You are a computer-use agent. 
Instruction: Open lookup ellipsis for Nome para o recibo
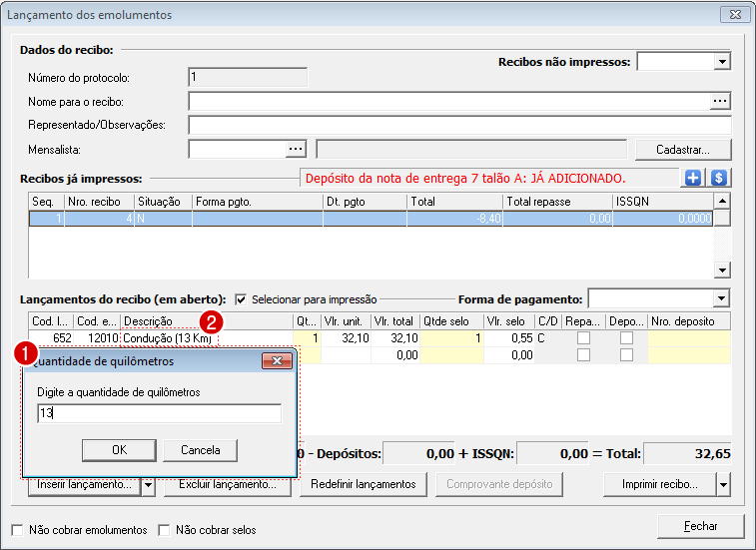[720, 101]
